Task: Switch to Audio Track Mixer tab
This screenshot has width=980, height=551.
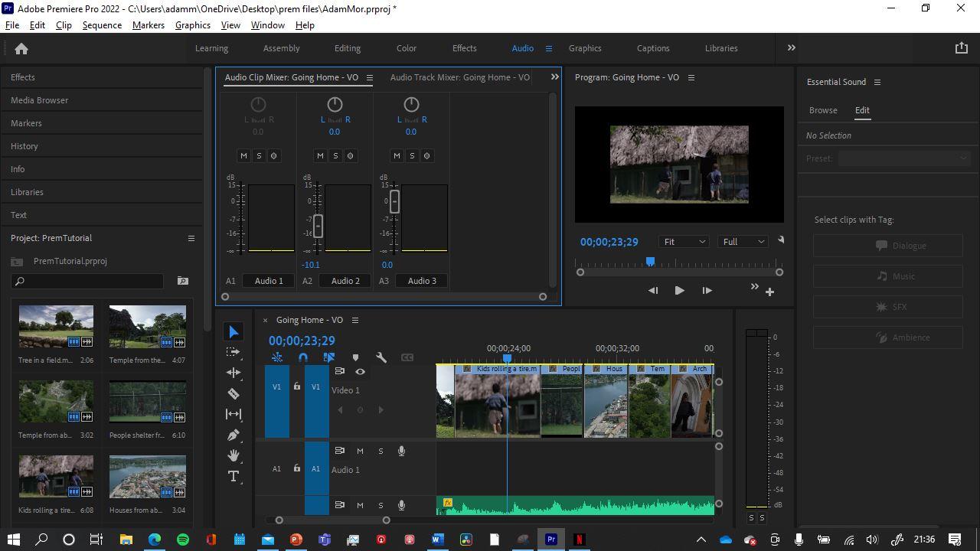Action: pos(460,77)
